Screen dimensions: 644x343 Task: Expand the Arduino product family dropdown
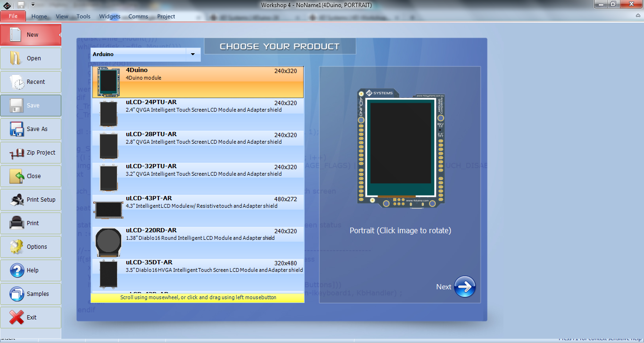[x=193, y=54]
